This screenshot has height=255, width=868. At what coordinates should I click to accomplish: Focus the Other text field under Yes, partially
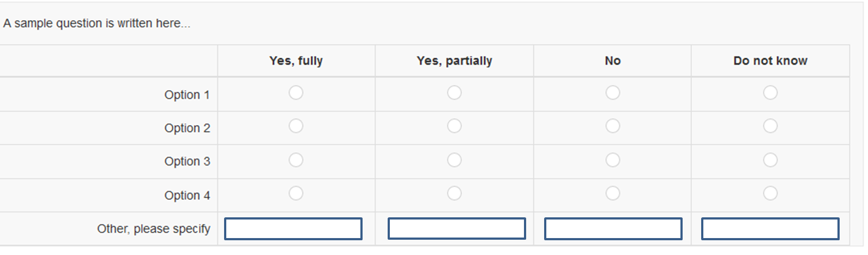click(x=457, y=229)
